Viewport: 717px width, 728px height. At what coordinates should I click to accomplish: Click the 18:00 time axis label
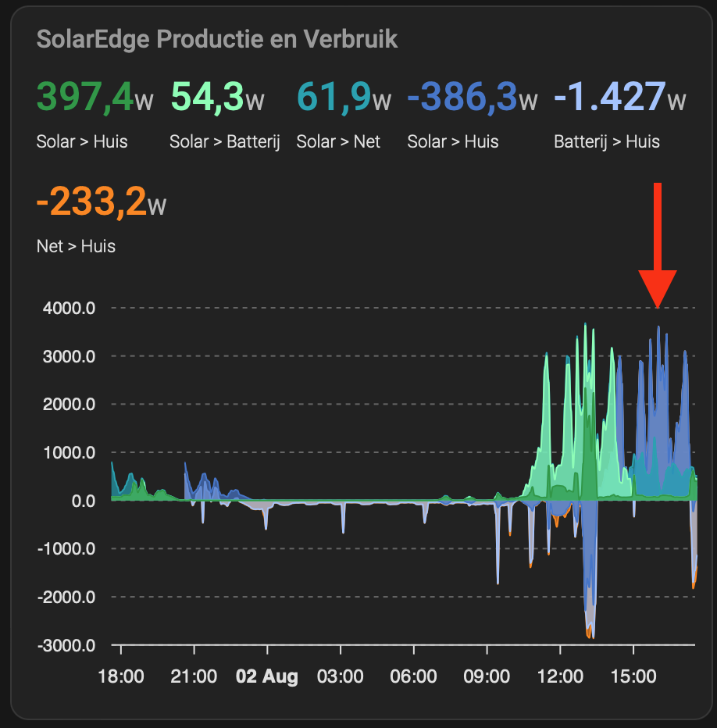tap(121, 676)
